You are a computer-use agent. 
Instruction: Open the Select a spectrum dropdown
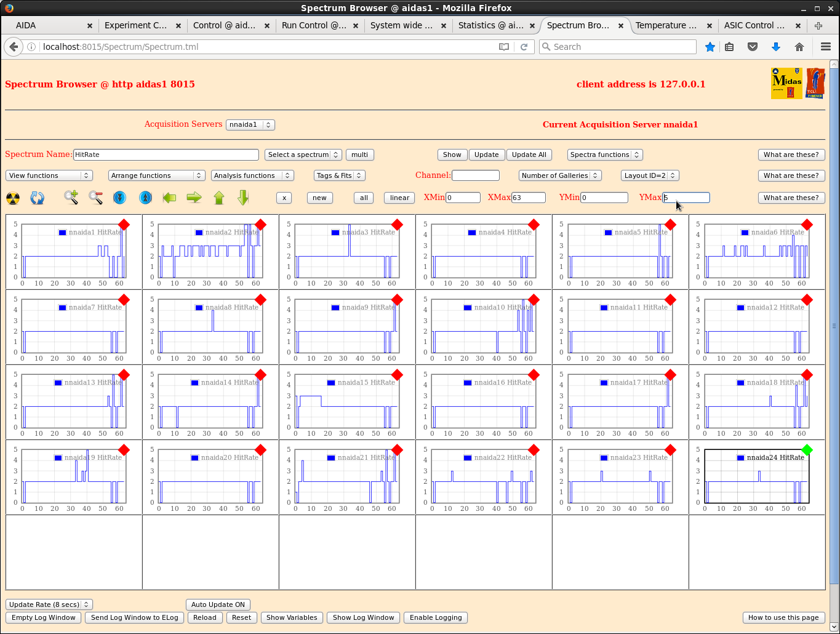pos(303,154)
